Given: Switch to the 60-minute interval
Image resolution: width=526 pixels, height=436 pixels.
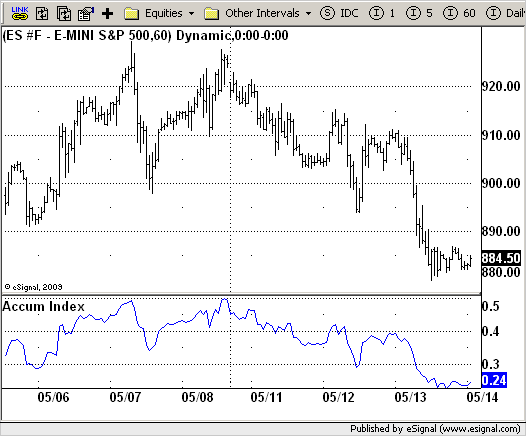Looking at the screenshot, I should pos(459,13).
